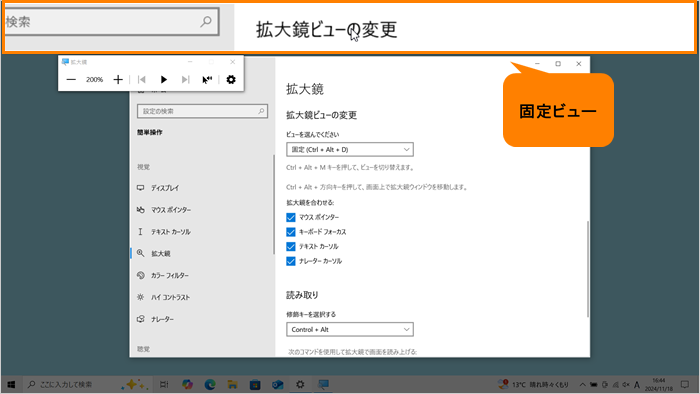Open the Windows Start menu
The width and height of the screenshot is (700, 394).
click(11, 384)
